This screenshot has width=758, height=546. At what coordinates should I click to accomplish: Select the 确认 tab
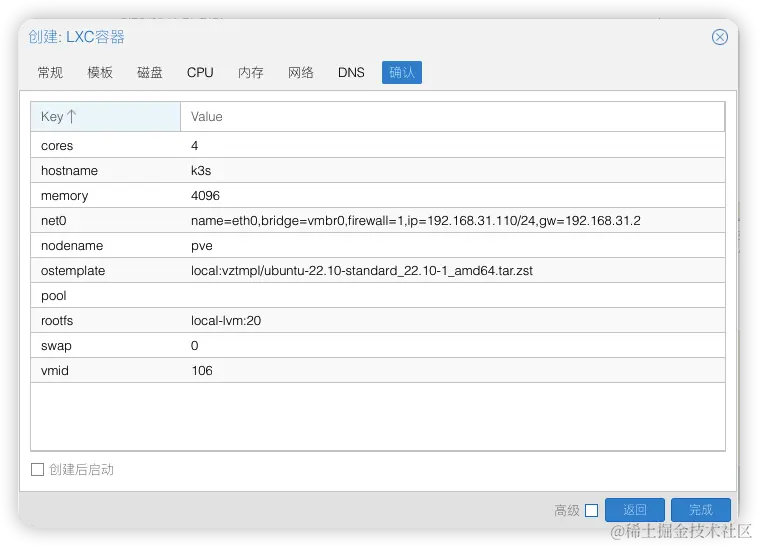[x=402, y=73]
